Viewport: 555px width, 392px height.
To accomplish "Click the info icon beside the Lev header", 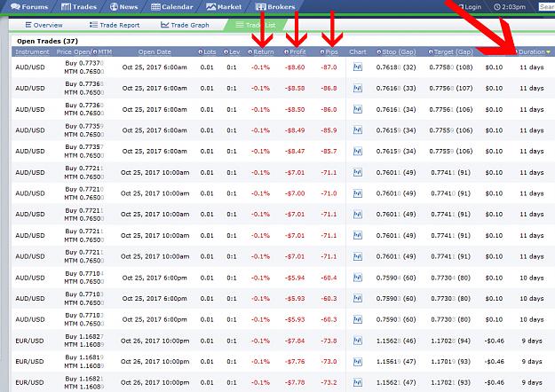I will [x=226, y=52].
